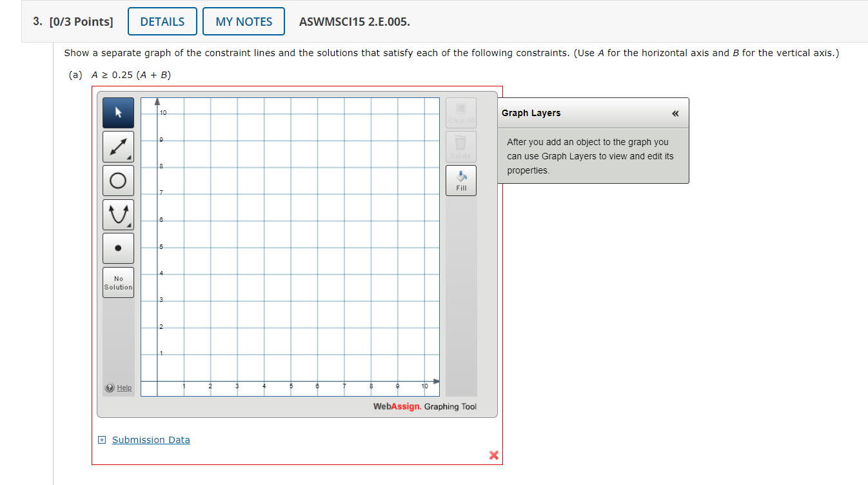Click inside the graphing grid canvas
This screenshot has width=868, height=485.
[290, 245]
